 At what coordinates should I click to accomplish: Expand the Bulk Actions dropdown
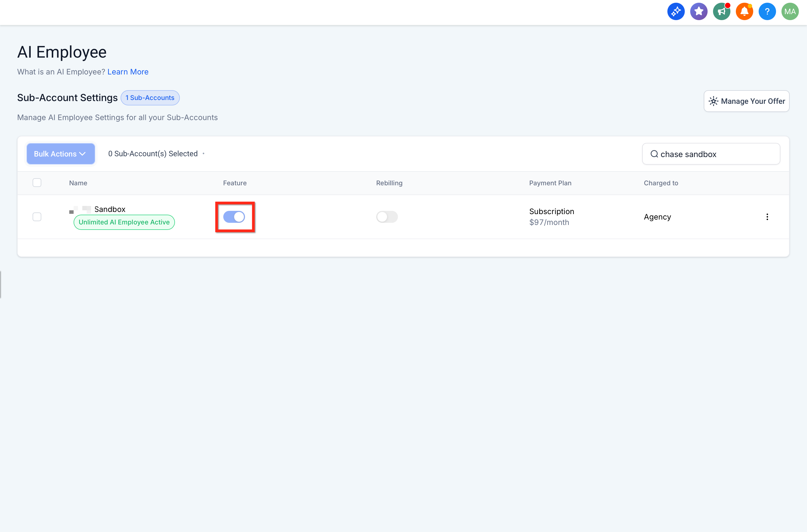(x=61, y=154)
